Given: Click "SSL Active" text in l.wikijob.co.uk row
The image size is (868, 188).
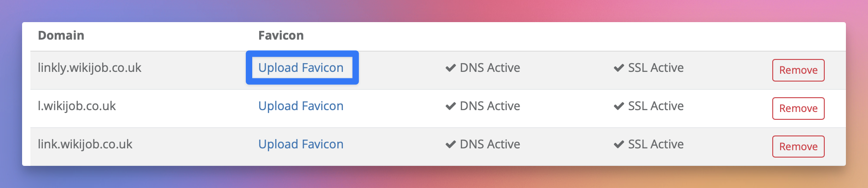Looking at the screenshot, I should [655, 106].
